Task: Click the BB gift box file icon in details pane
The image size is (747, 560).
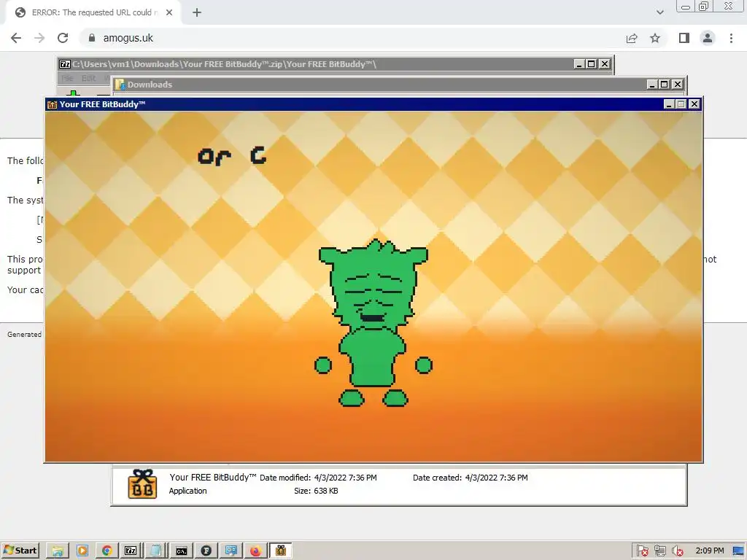Action: [142, 484]
